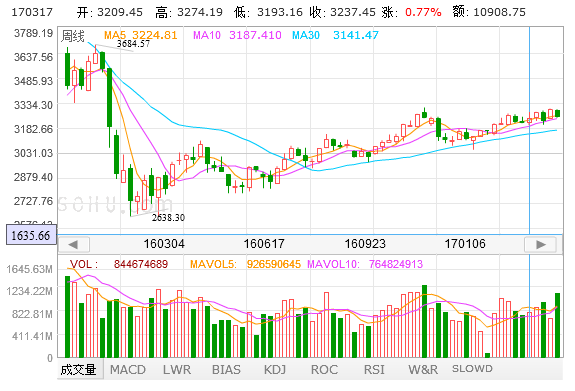This screenshot has width=575, height=391.
Task: Click the 低 3193.16 low price
Action: (268, 12)
